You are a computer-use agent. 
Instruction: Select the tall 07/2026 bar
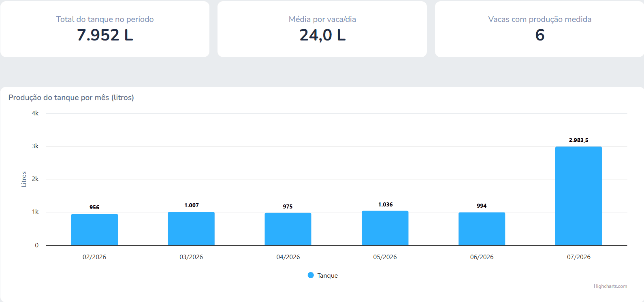[578, 196]
